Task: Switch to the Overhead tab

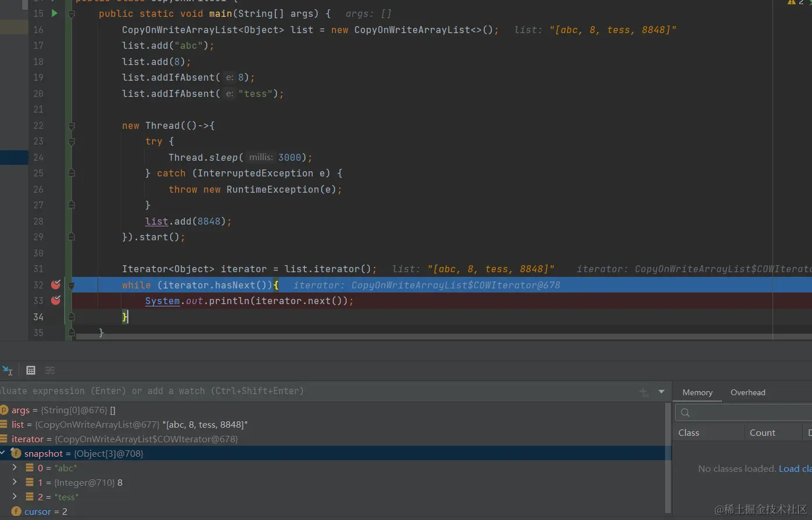Action: click(x=748, y=392)
